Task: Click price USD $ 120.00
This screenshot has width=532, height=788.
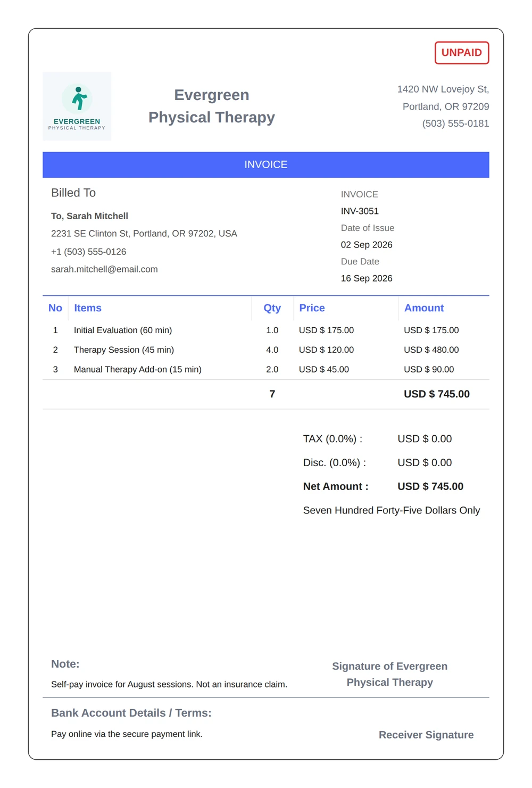Action: [326, 350]
